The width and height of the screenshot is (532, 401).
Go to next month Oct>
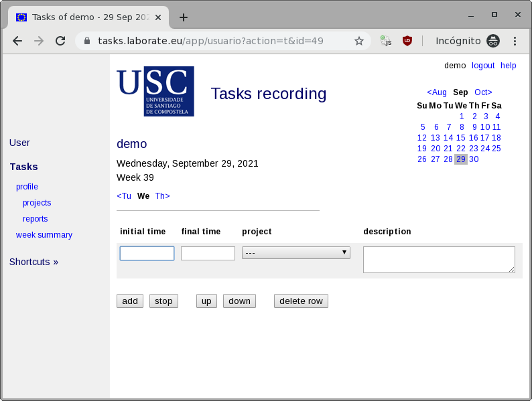point(483,92)
